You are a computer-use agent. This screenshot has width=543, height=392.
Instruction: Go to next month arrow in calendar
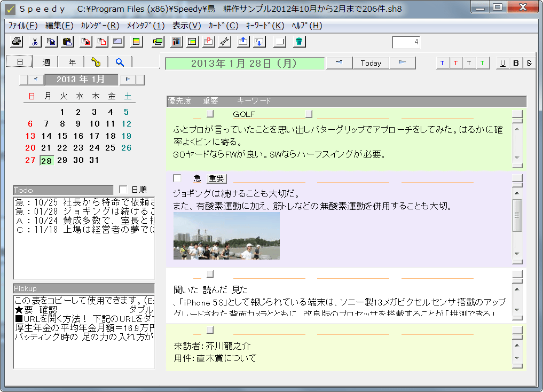click(128, 79)
